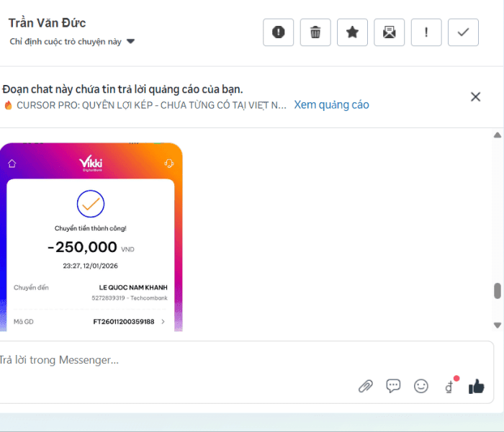Click the headset support icon in receipt
This screenshot has height=432, width=504.
click(x=169, y=163)
